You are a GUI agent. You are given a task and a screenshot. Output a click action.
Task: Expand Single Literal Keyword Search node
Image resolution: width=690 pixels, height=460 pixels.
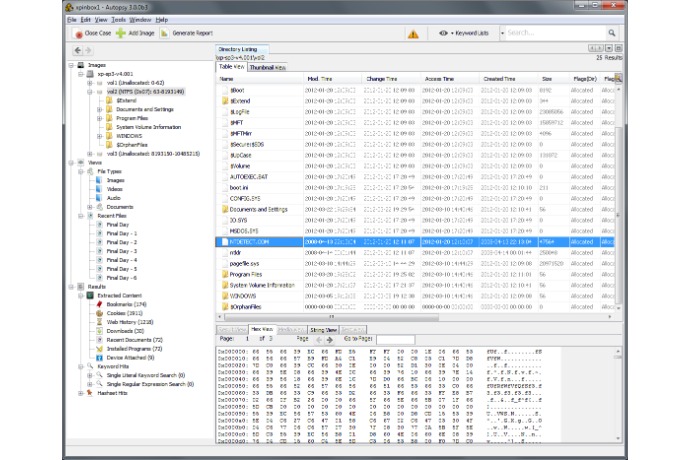coord(90,375)
